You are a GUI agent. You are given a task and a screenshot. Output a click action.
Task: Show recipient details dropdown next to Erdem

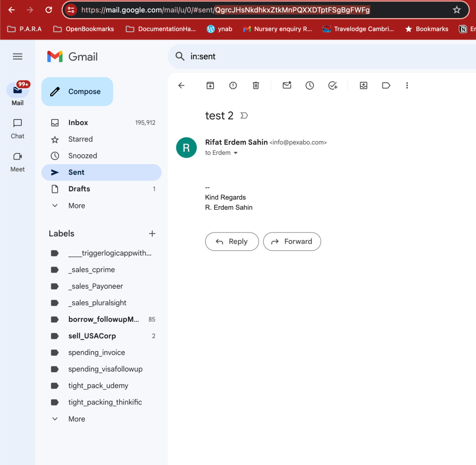[235, 153]
